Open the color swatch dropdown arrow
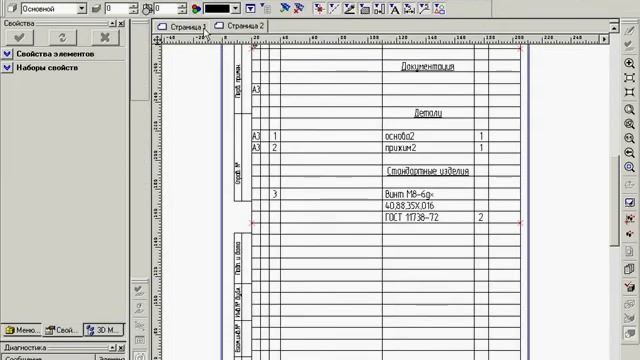The image size is (640, 360). 236,9
